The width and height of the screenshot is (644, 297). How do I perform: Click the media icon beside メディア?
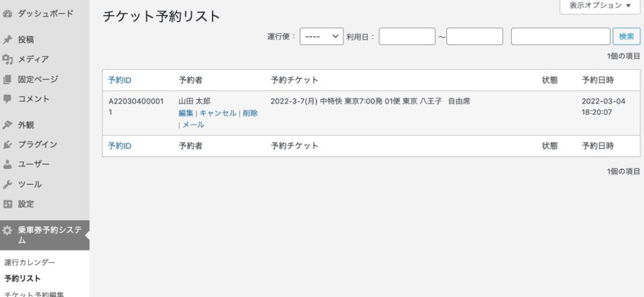[8, 60]
